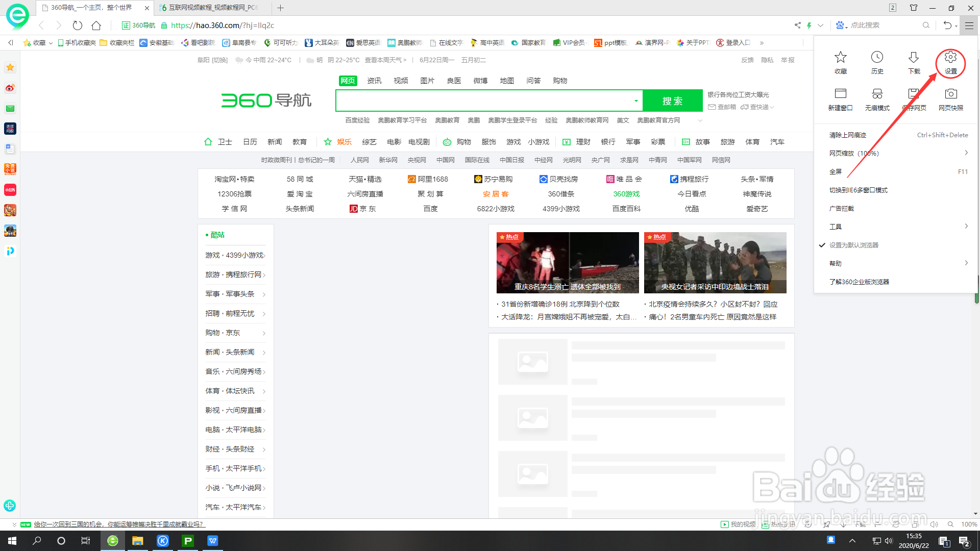Select 清除上网痕迹 menu item
The height and width of the screenshot is (551, 980).
(x=847, y=135)
